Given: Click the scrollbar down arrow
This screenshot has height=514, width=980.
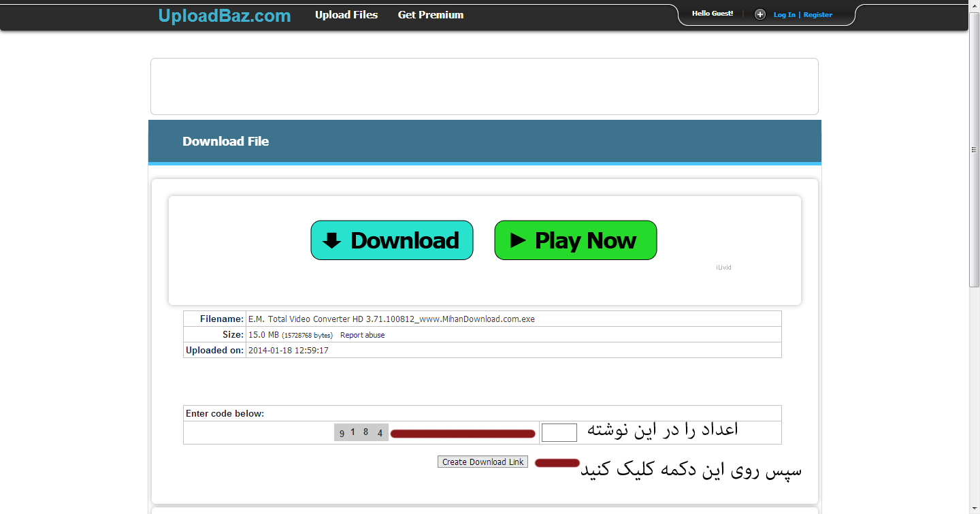Looking at the screenshot, I should coord(974,508).
